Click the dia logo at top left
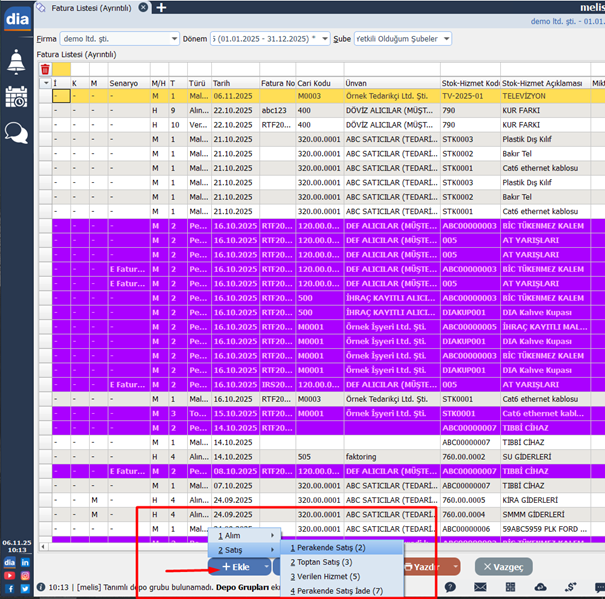605x599 pixels. 15,19
